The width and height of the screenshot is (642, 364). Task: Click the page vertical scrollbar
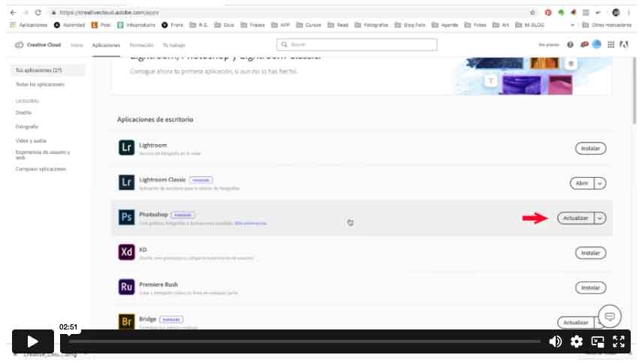point(634,90)
